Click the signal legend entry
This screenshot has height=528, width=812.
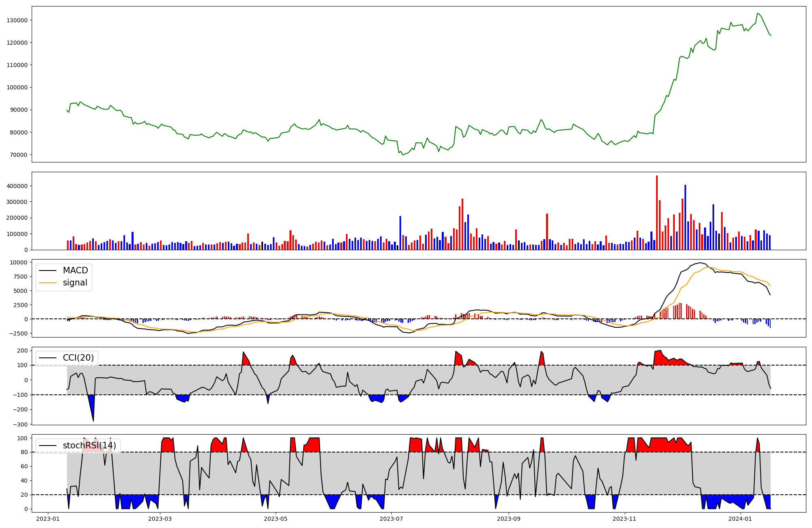click(75, 283)
